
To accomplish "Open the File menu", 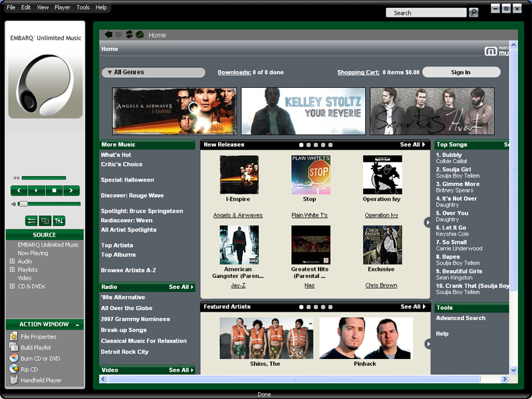I will pos(11,7).
